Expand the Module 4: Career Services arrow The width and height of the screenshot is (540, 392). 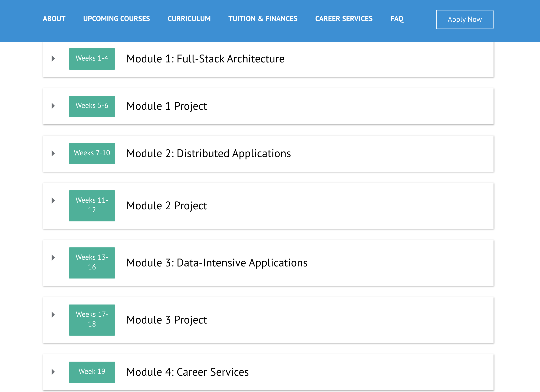(53, 372)
